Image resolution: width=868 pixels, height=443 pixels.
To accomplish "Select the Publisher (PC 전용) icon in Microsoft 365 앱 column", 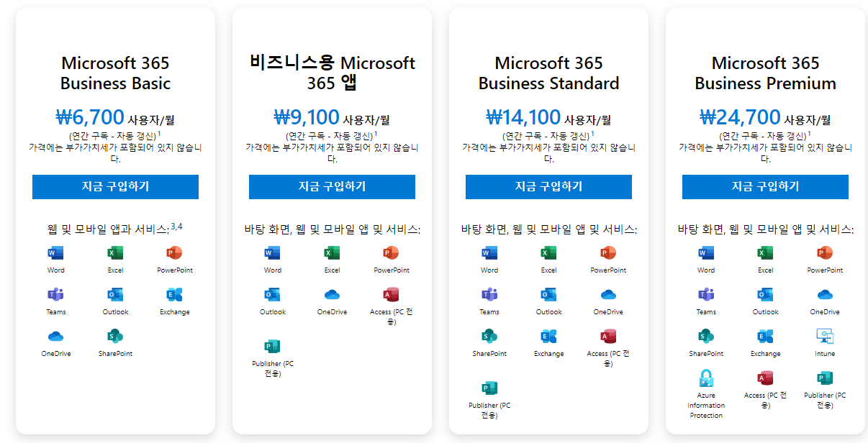I will pyautogui.click(x=273, y=346).
